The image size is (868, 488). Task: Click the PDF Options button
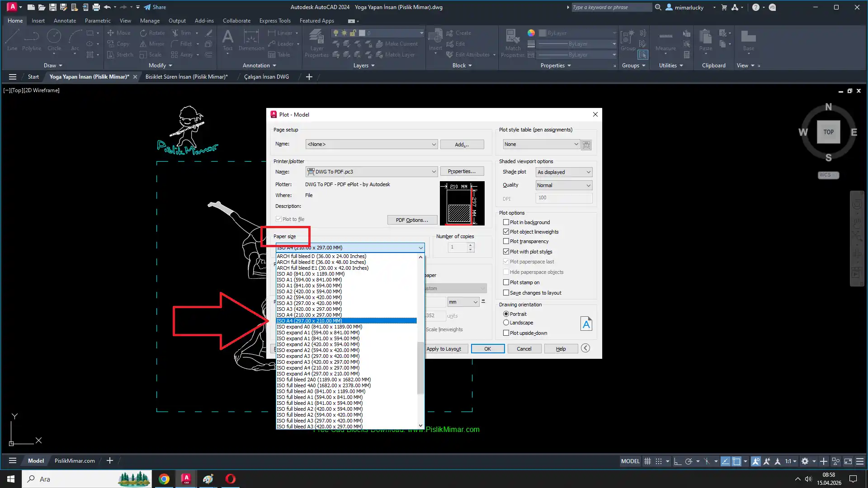[411, 220]
